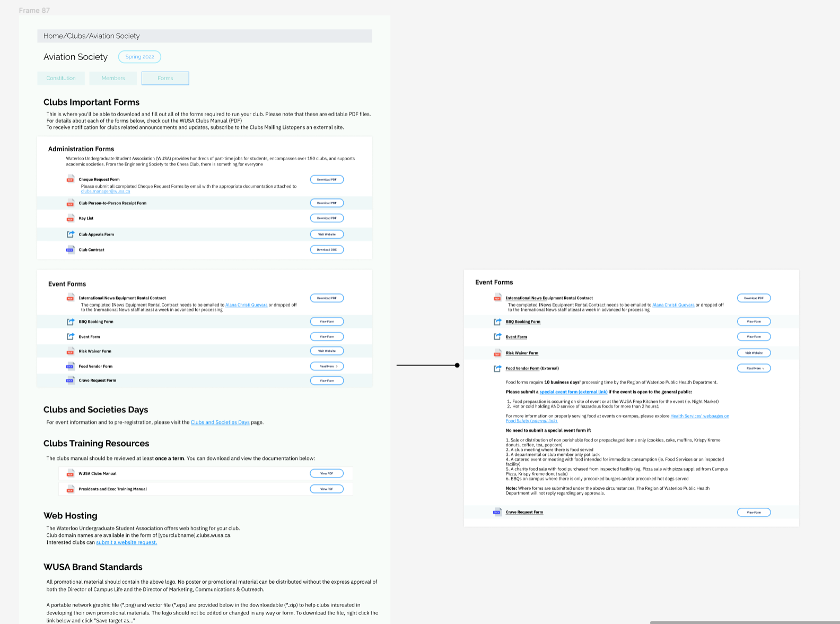The height and width of the screenshot is (624, 840).
Task: Click the Club Appeals Form external-link icon
Action: click(x=70, y=234)
